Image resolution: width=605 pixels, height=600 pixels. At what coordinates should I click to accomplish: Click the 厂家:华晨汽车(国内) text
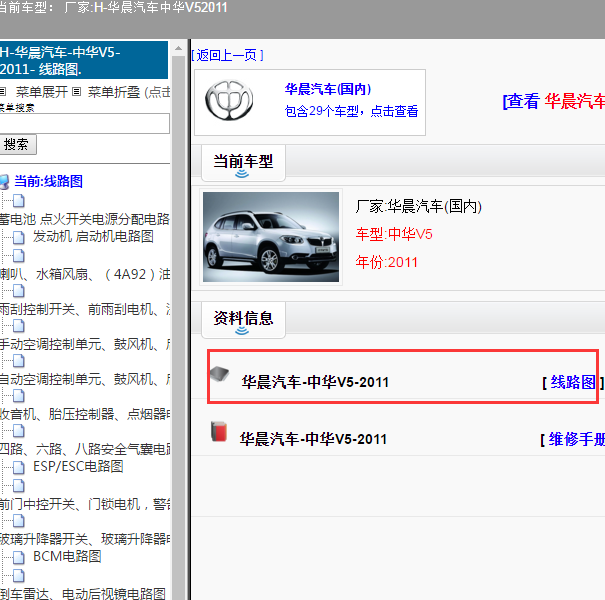tap(419, 206)
